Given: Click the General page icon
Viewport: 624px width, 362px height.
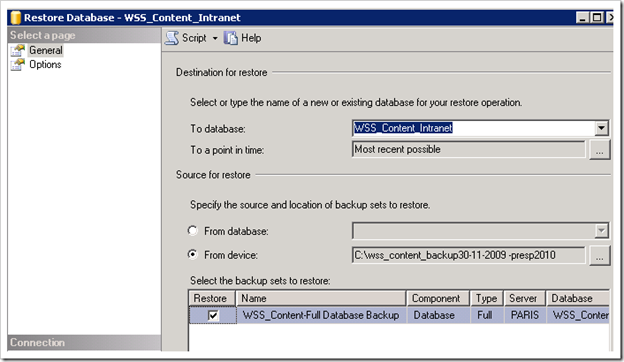Looking at the screenshot, I should point(18,50).
